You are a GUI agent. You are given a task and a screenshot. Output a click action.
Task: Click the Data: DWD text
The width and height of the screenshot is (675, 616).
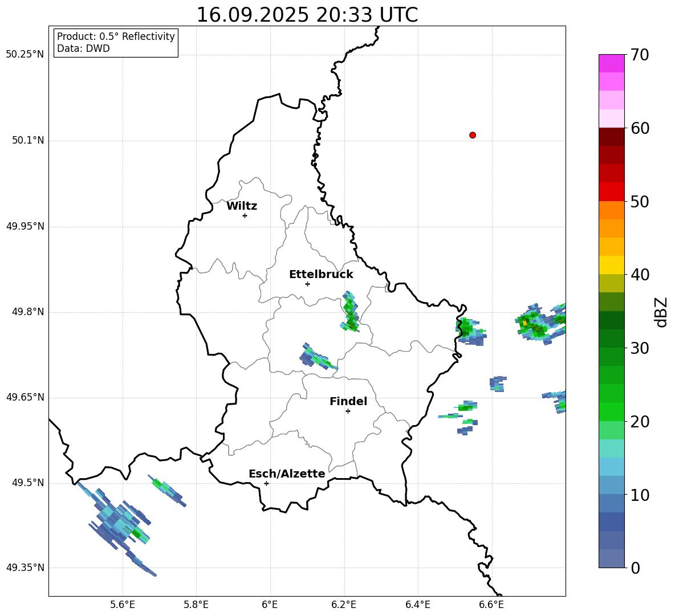click(83, 48)
